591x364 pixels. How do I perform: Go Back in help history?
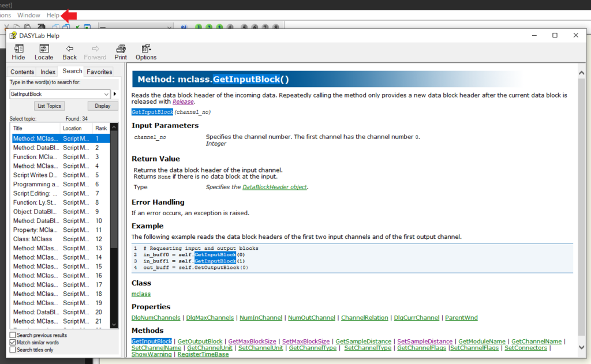coord(69,52)
